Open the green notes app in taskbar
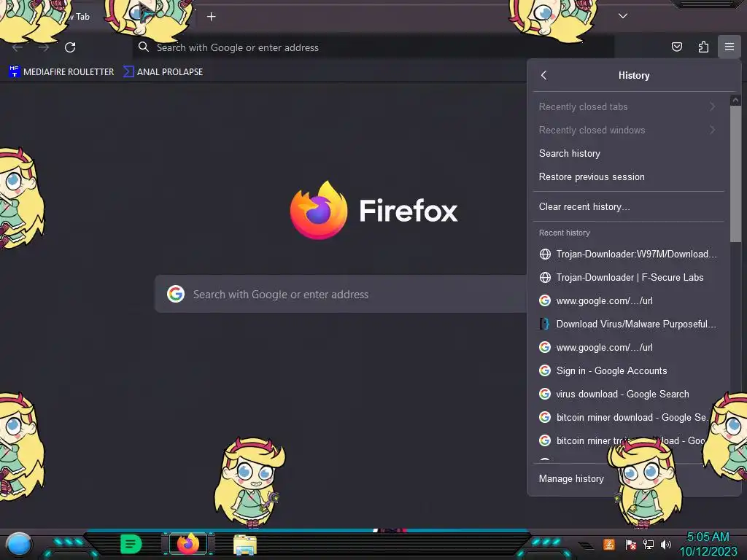 pyautogui.click(x=131, y=544)
